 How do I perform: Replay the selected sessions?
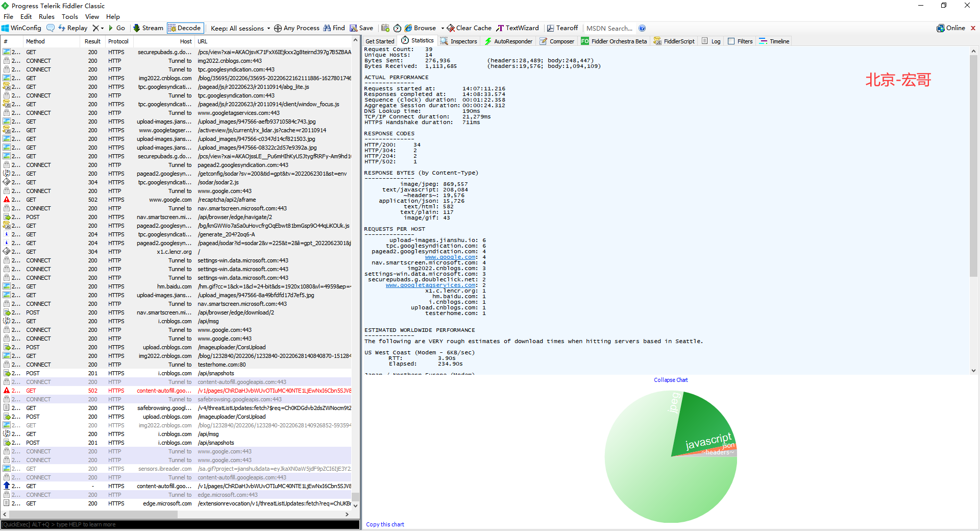pos(73,28)
